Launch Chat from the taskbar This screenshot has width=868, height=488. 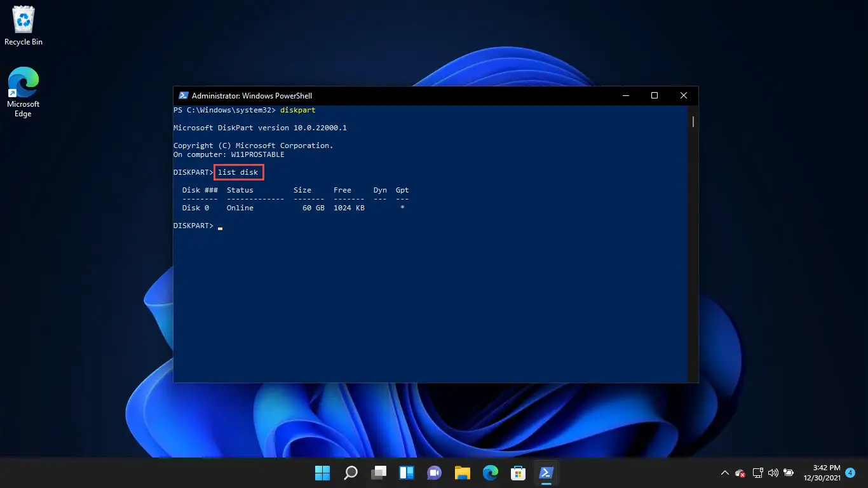[x=435, y=473]
